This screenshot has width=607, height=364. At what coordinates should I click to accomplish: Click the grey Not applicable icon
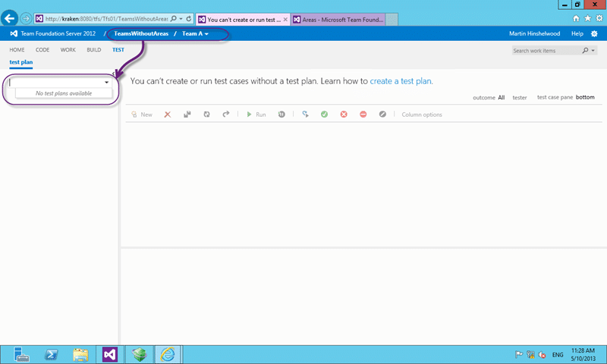click(382, 115)
